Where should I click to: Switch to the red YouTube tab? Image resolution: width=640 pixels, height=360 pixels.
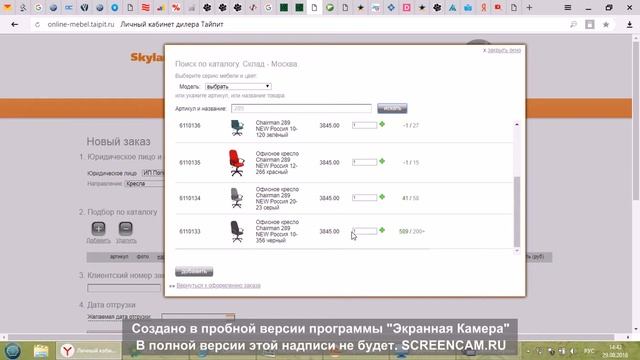point(498,7)
